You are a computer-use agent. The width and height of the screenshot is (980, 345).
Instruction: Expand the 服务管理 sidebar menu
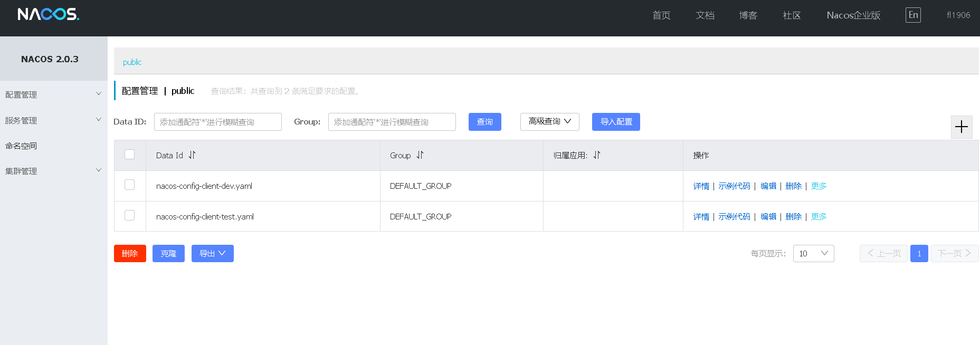point(53,120)
